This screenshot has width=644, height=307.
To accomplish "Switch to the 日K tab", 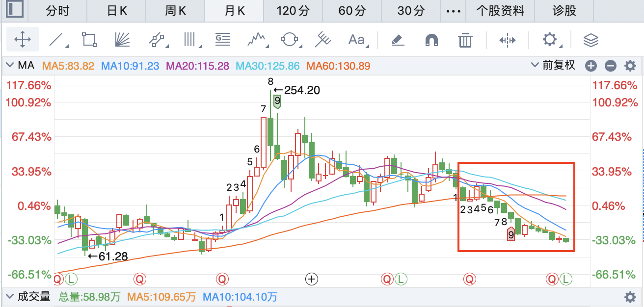I will (116, 10).
